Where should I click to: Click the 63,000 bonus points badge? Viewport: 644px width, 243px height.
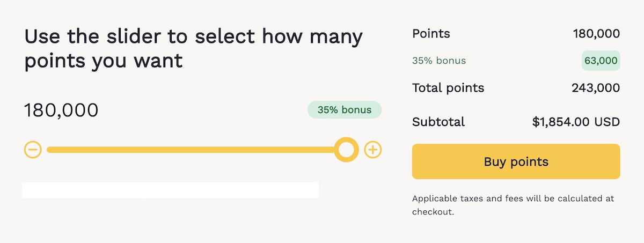[601, 61]
